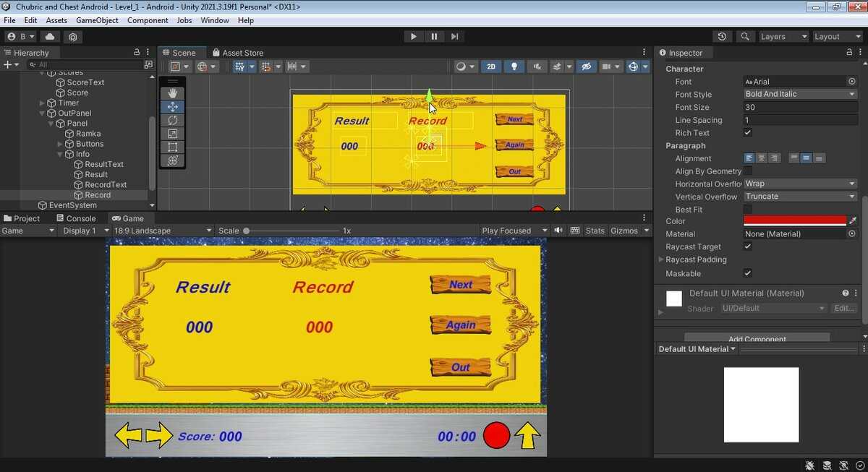Open the material object picker circle
Screen dimensions: 868x472
click(x=851, y=233)
